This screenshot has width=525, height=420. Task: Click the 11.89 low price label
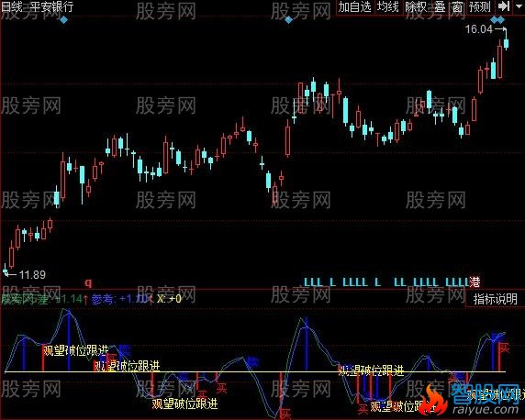pos(32,275)
